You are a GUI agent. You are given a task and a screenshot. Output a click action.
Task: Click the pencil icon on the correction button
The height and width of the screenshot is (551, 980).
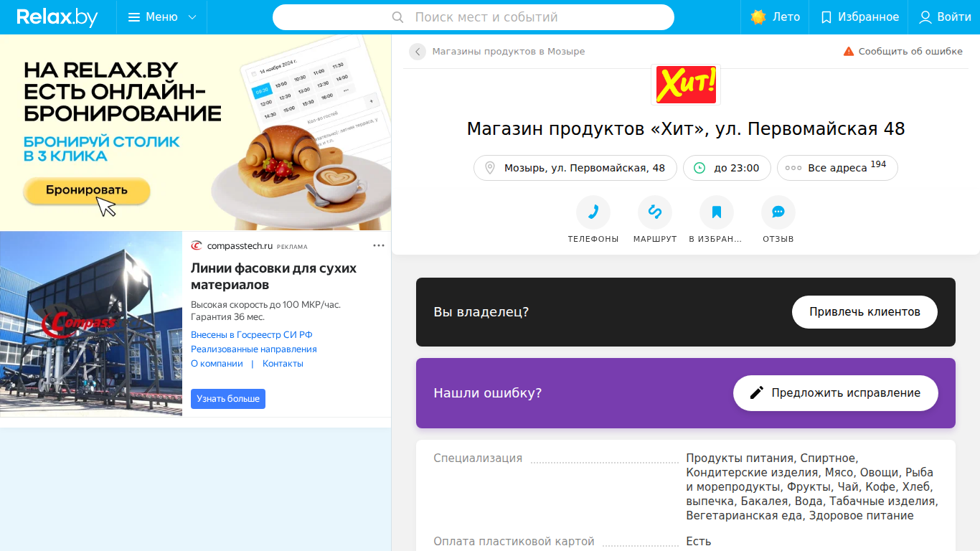(757, 393)
